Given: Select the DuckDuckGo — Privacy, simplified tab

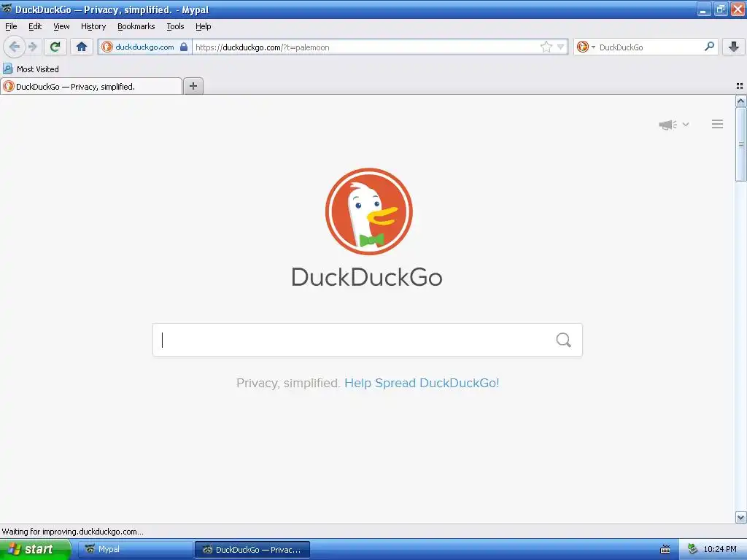Looking at the screenshot, I should (x=91, y=86).
